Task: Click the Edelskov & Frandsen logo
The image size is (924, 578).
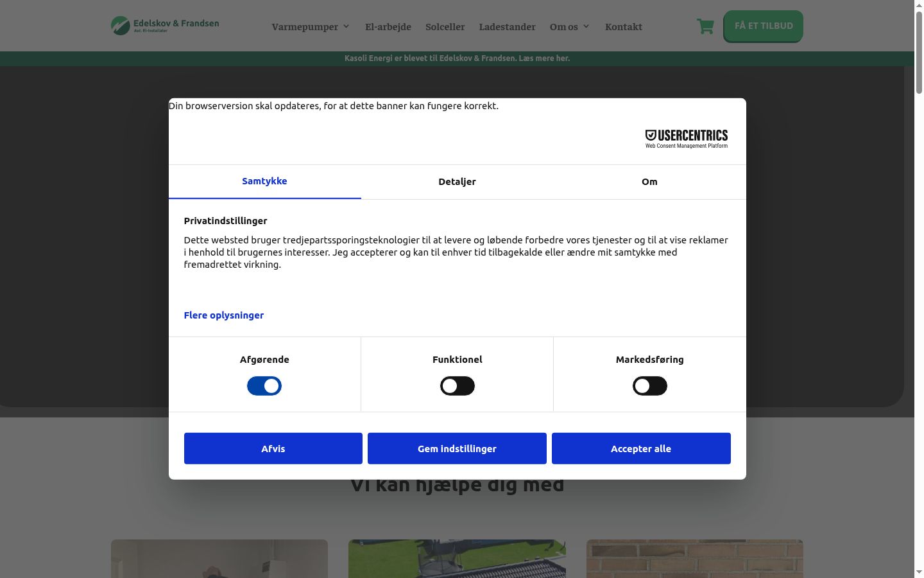Action: 165,26
